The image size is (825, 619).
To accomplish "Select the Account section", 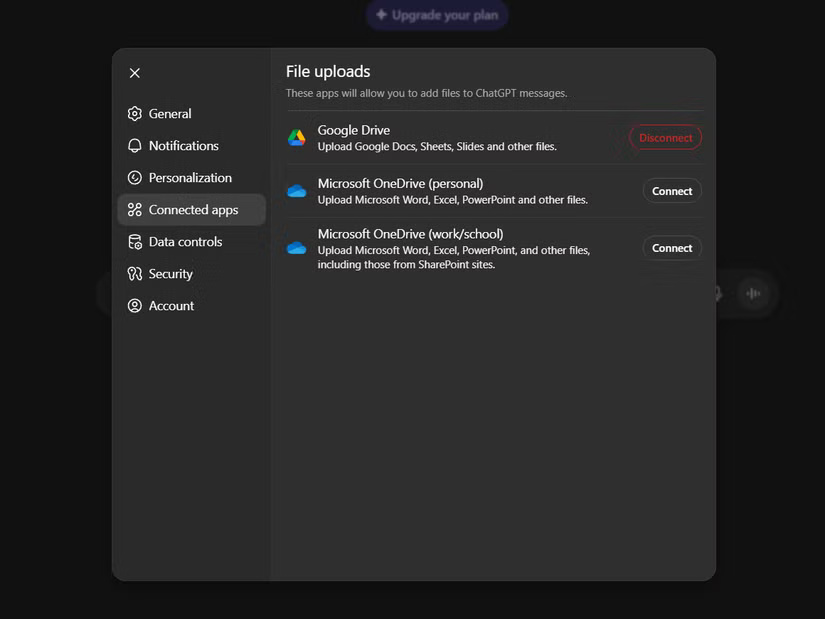I will (x=170, y=305).
